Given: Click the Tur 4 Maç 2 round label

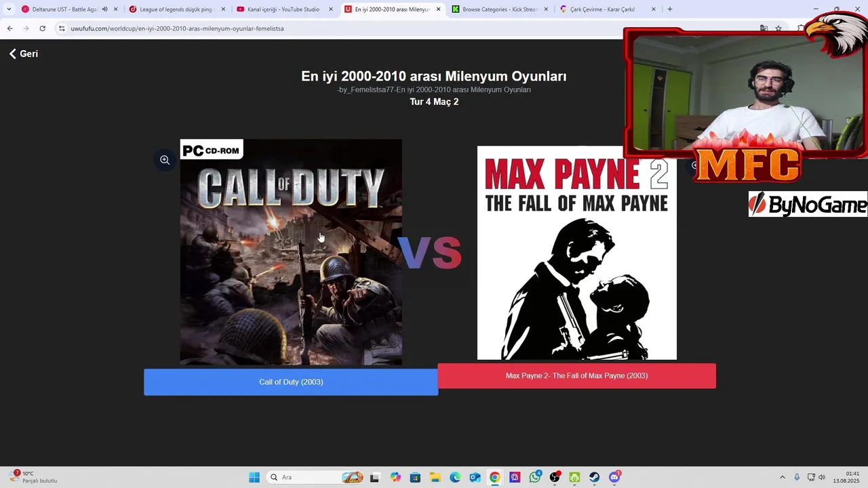Looking at the screenshot, I should click(434, 102).
